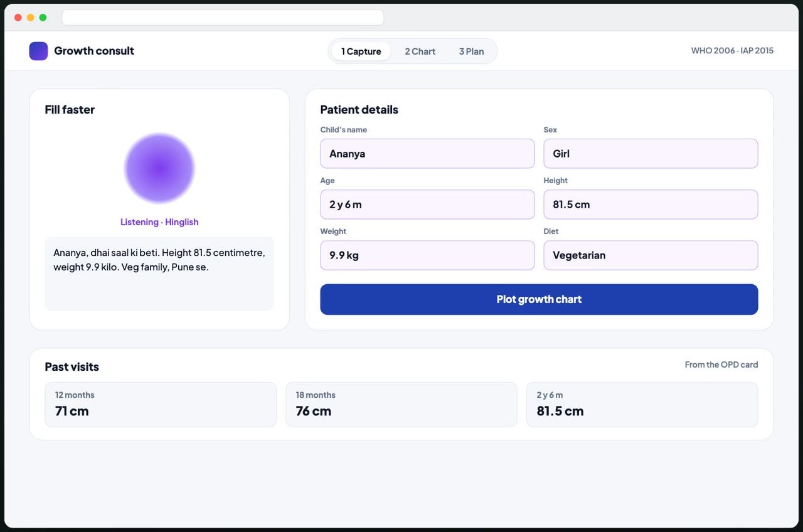Click the Hinglish voice transcript box

coord(159,274)
